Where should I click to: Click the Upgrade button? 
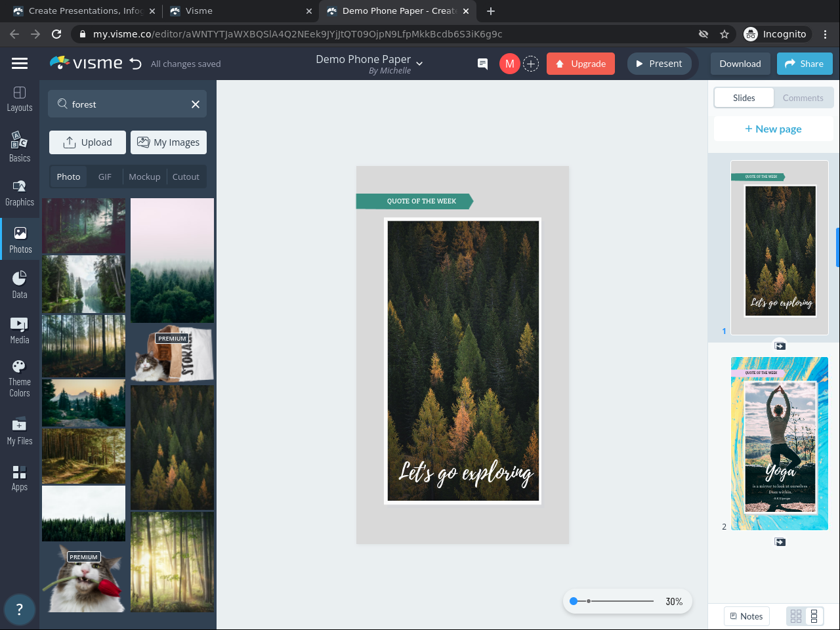click(581, 64)
